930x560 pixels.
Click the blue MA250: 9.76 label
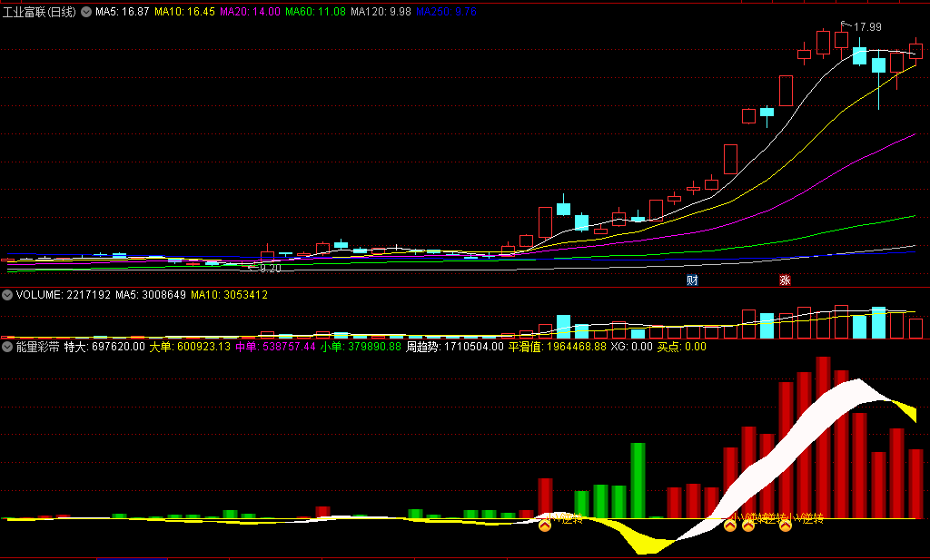(446, 12)
